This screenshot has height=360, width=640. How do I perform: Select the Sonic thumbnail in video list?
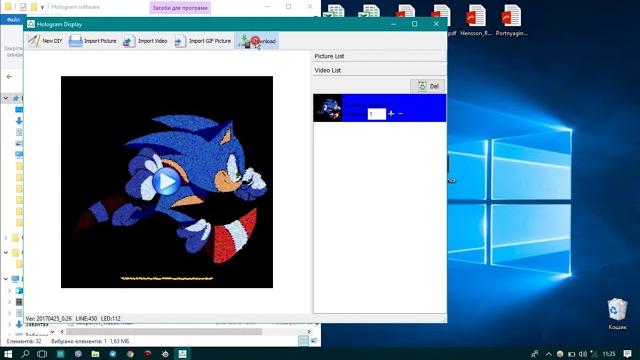pos(327,108)
